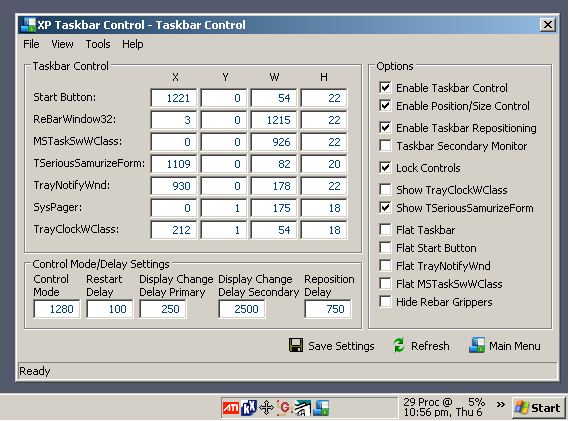Open the File menu
569x421 pixels.
(x=31, y=44)
